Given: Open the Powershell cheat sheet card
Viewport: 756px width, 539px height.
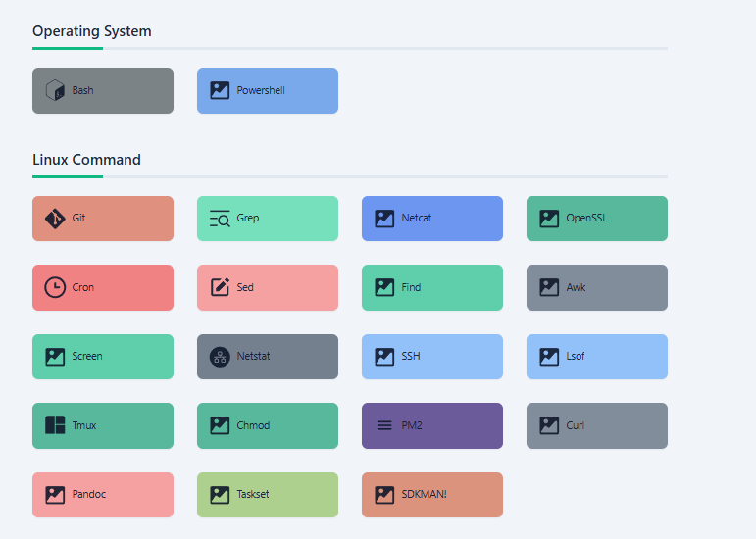Looking at the screenshot, I should [268, 90].
